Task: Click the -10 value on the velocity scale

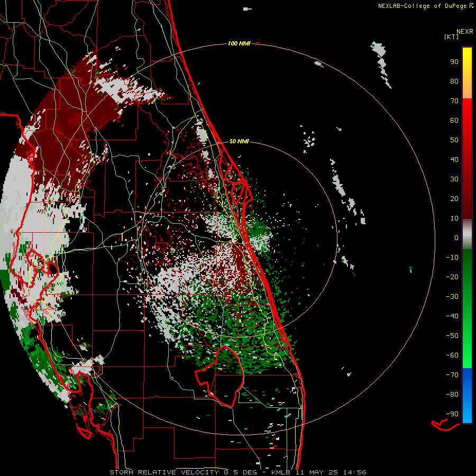Action: [452, 258]
